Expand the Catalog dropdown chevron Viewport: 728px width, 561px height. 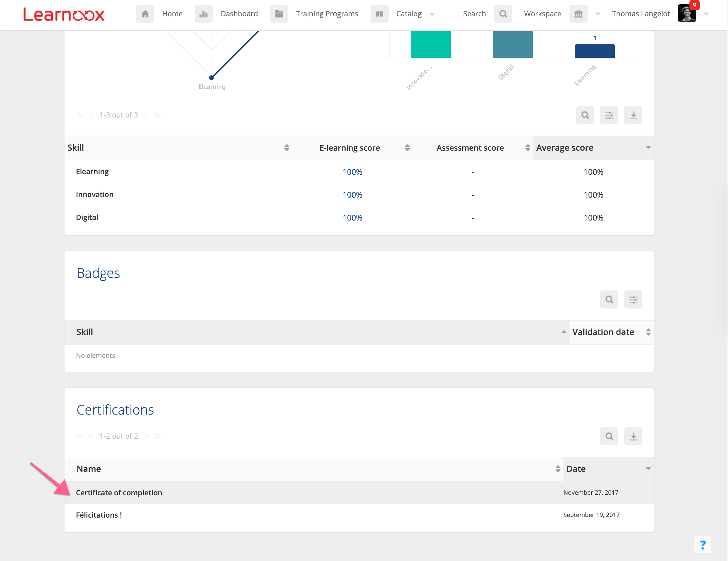[x=432, y=14]
